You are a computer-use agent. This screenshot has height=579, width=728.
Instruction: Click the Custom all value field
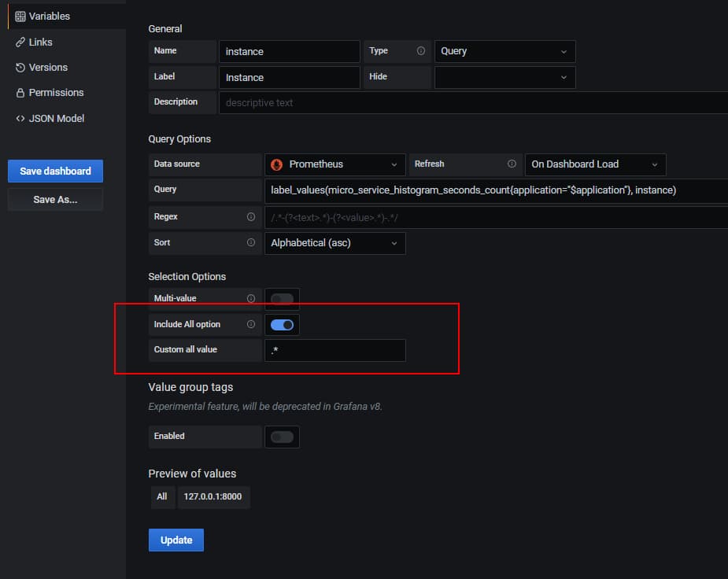[334, 350]
